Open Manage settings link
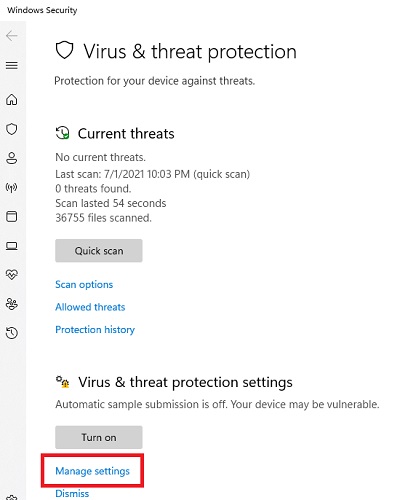The height and width of the screenshot is (500, 413). click(92, 471)
